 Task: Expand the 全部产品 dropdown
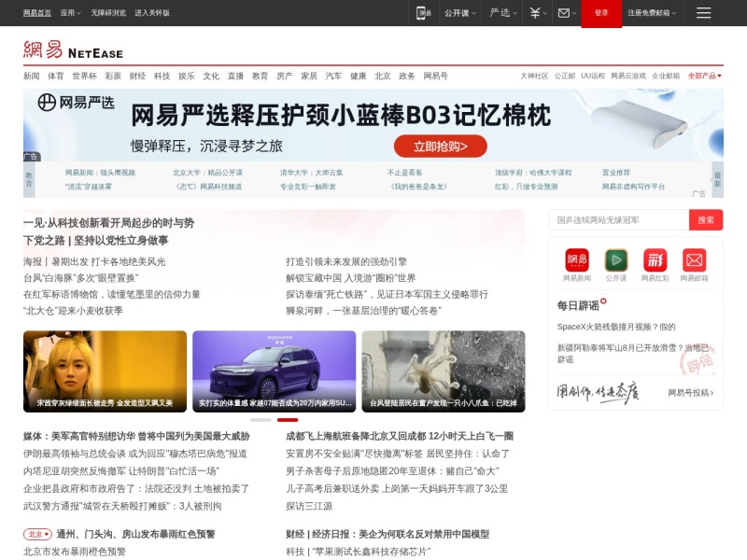point(705,76)
